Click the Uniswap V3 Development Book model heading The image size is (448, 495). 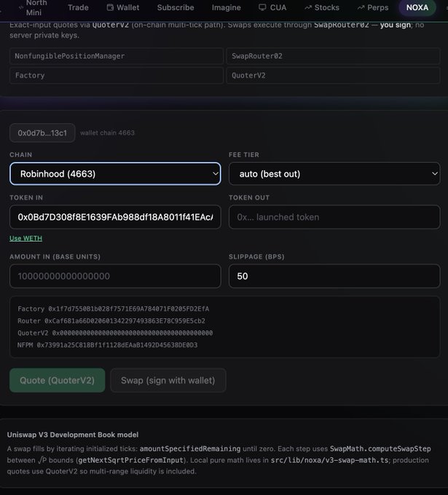(73, 435)
